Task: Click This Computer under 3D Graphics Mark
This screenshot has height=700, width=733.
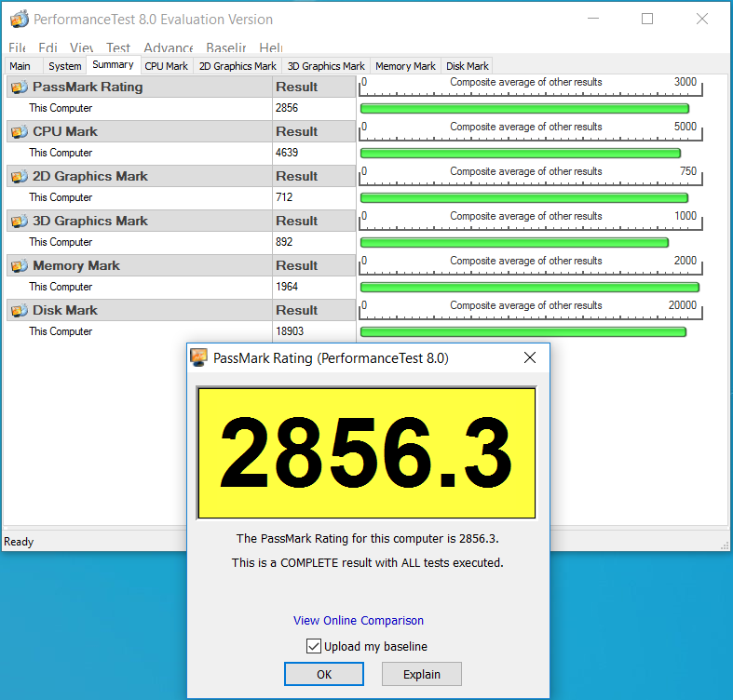Action: 61,242
